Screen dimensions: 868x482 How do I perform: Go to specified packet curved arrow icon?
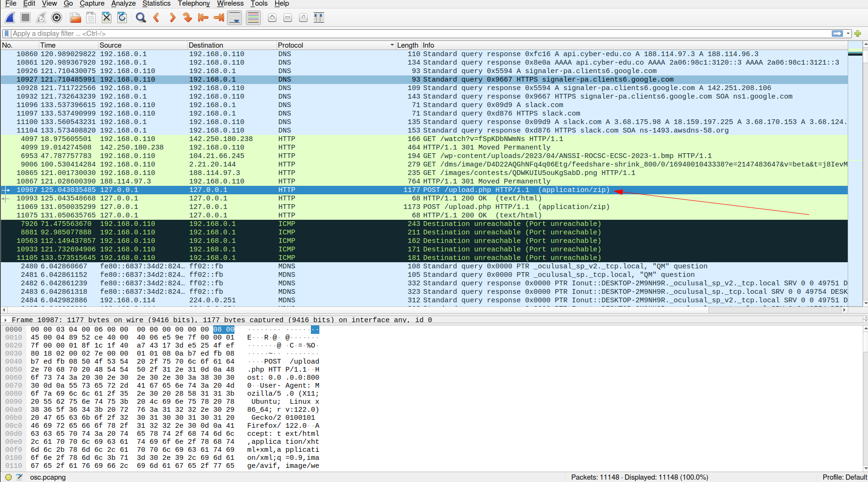coord(188,18)
